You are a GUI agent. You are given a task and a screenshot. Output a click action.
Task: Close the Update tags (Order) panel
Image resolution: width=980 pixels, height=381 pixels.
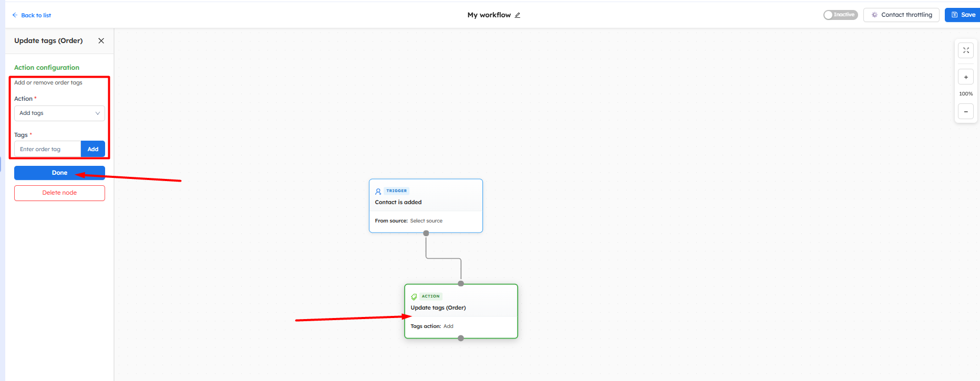tap(101, 41)
